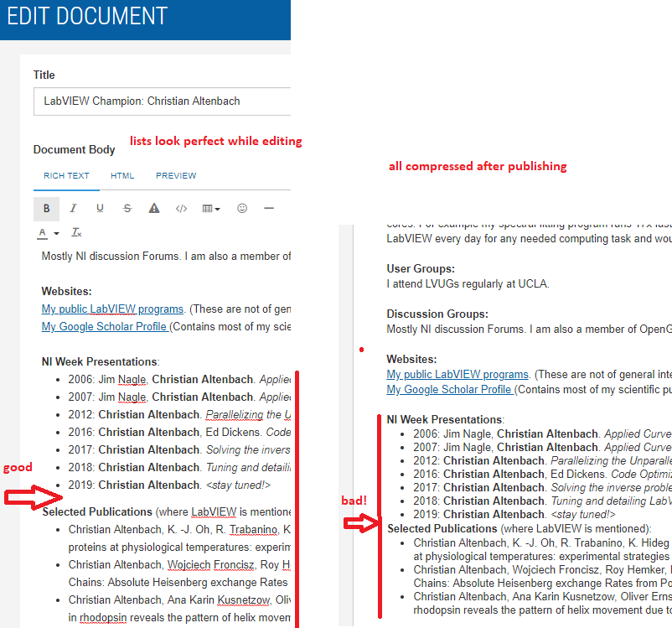Toggle underline formatting in the toolbar
Viewport: 672px width, 628px height.
(100, 209)
